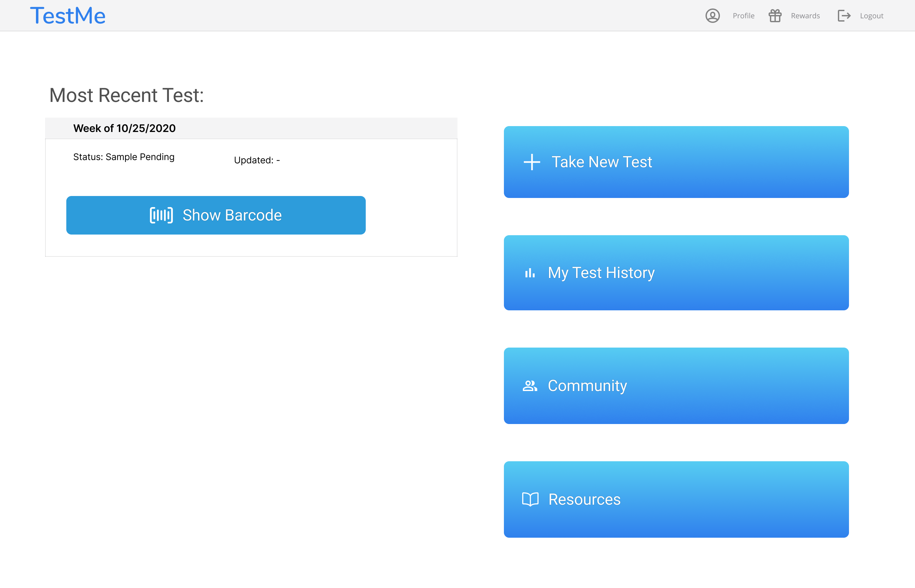
Task: Select the Logout text link
Action: point(872,16)
